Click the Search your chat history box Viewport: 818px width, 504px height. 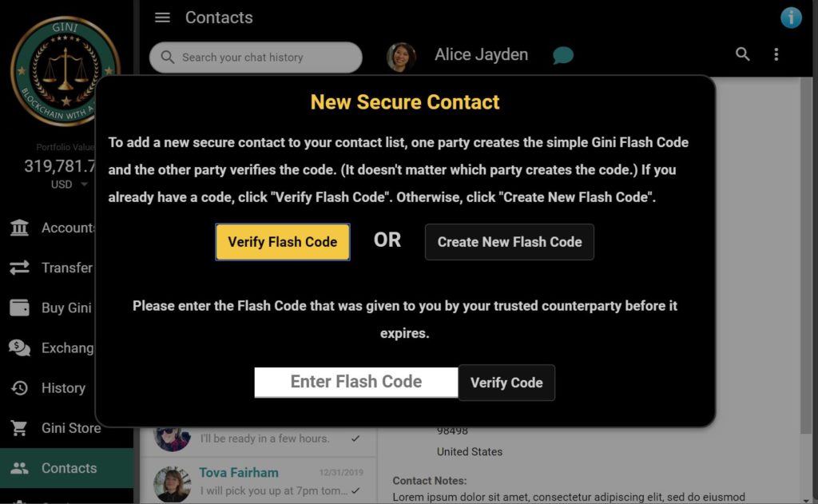[256, 58]
